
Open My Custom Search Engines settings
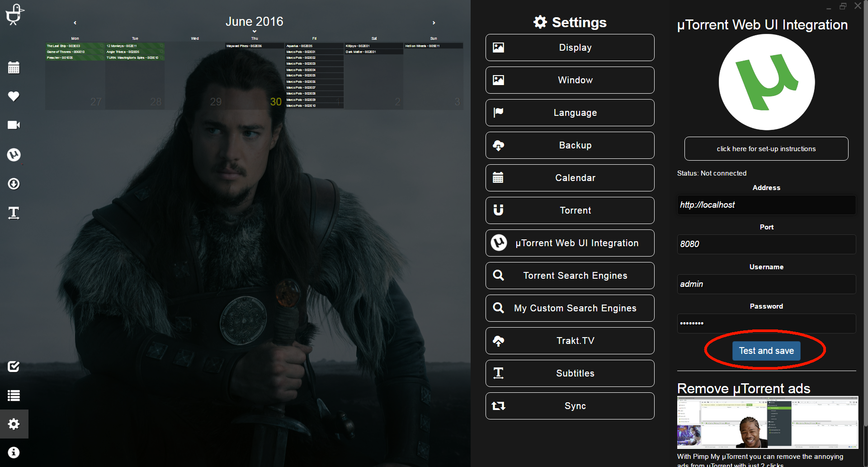pyautogui.click(x=570, y=308)
